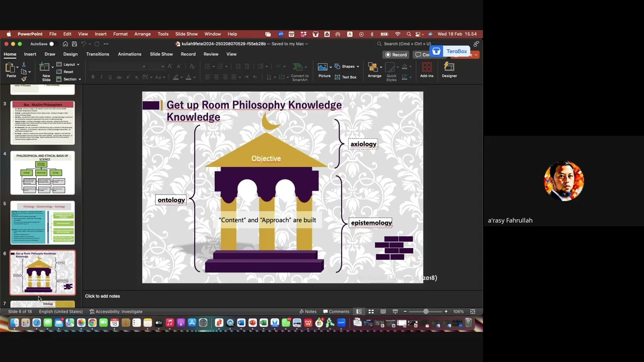
Task: Open the Add-ins gallery
Action: tap(427, 70)
